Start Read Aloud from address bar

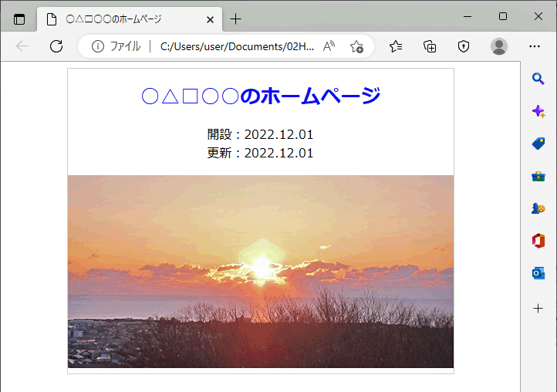coord(329,46)
